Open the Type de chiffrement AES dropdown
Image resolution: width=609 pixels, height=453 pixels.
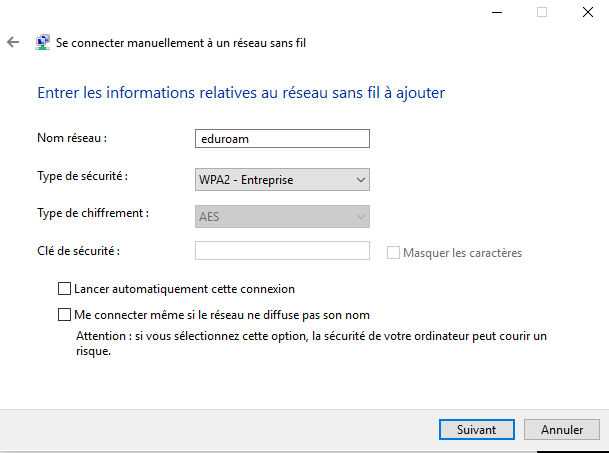click(282, 216)
